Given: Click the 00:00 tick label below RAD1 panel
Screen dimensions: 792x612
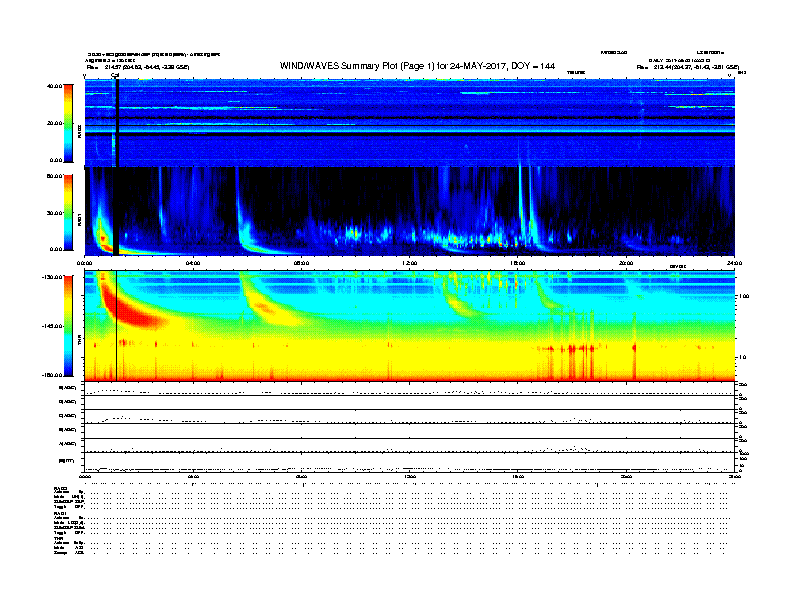Looking at the screenshot, I should (x=84, y=263).
